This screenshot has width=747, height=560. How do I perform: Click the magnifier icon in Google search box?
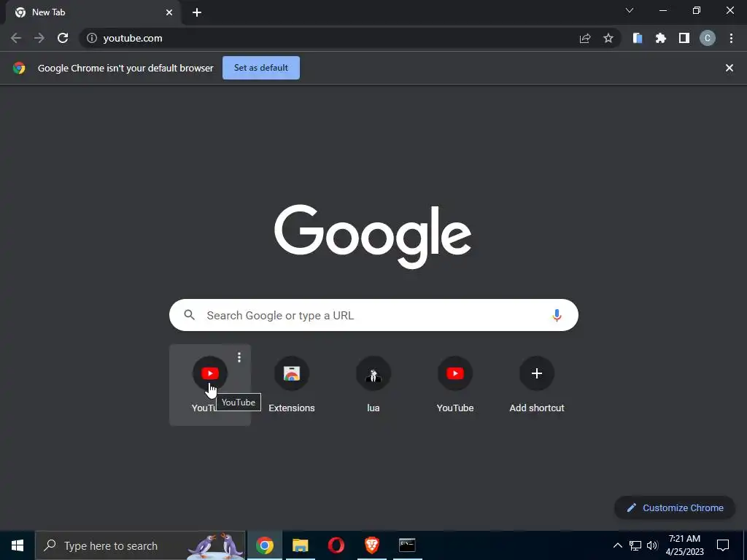[189, 315]
